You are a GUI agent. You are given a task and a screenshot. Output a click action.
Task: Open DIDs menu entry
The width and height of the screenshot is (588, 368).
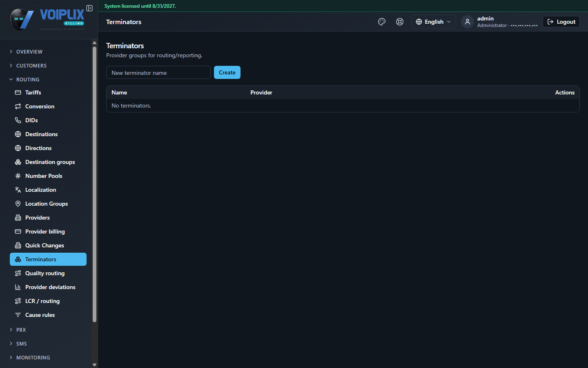point(48,120)
